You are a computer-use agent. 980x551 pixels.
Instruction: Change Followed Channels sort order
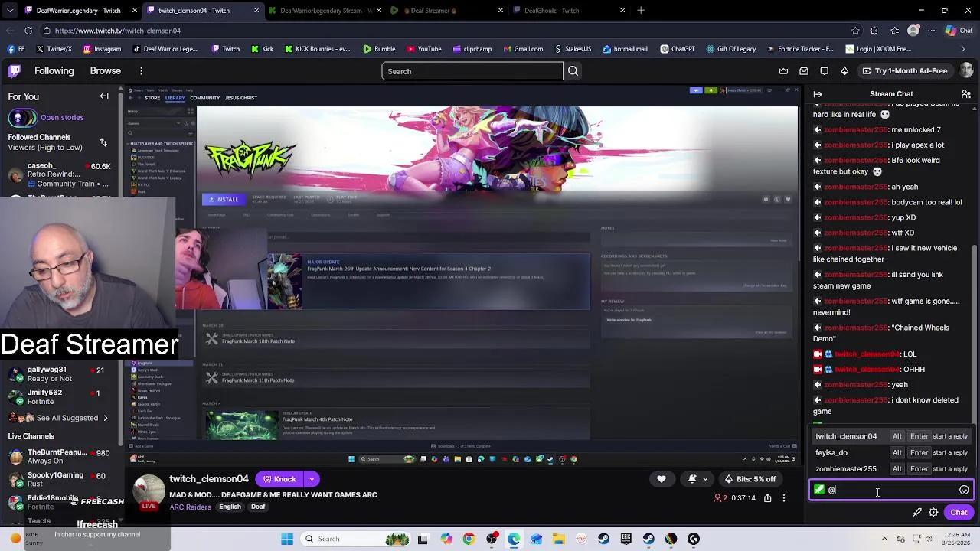[103, 142]
